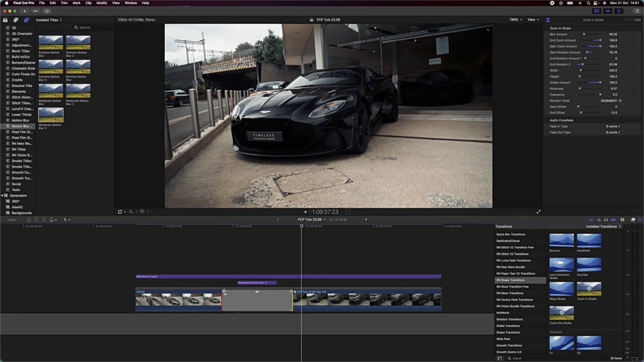644x362 pixels.
Task: Open the Photos and Audio sidebar
Action: (x=16, y=20)
